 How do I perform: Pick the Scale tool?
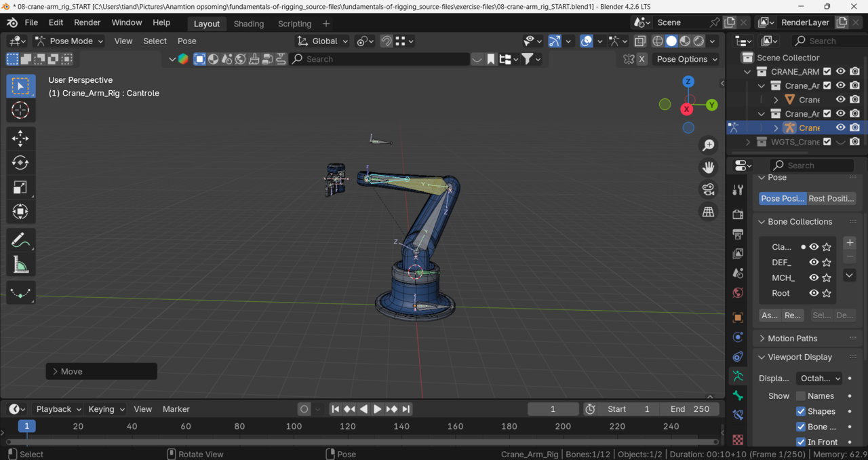pos(20,187)
